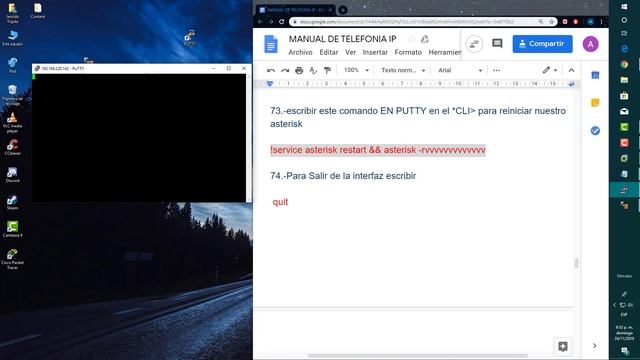Screen dimensions: 640x360
Task: Click the left indent marker on ruler
Action: (x=270, y=84)
